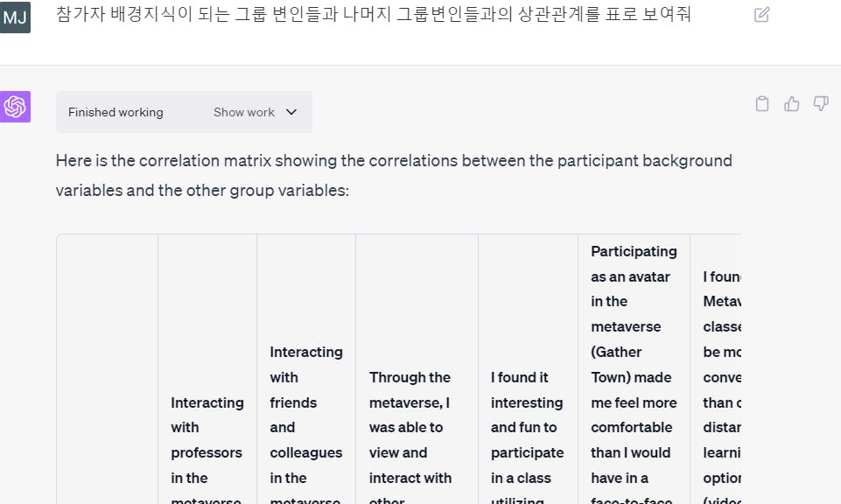This screenshot has height=504, width=841.
Task: Click the ChatGPT logo avatar
Action: [x=16, y=107]
